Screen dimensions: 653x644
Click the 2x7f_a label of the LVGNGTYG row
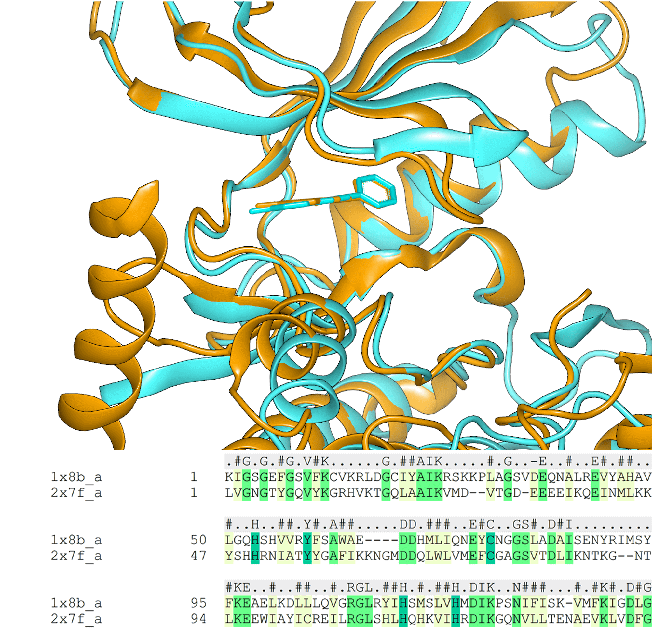pos(76,493)
